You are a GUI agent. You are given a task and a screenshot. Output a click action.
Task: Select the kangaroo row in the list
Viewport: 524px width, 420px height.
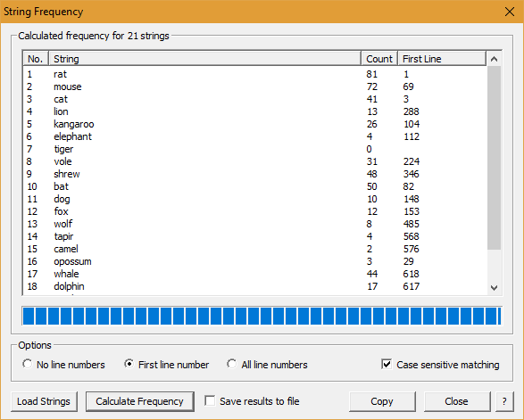[x=254, y=124]
